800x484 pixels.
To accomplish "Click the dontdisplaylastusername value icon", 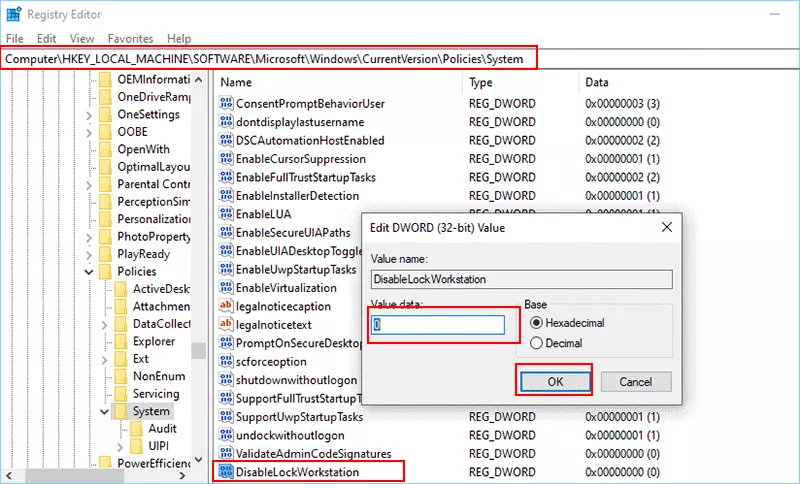I will [x=226, y=122].
